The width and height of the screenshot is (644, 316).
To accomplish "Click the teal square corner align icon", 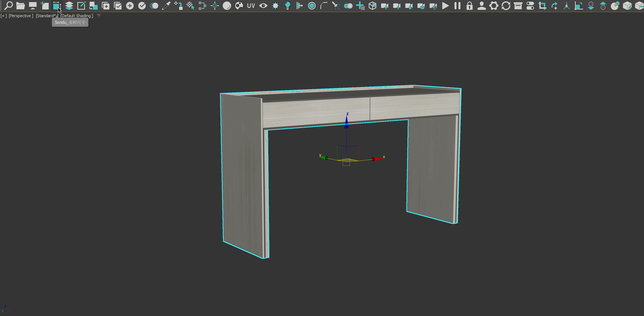I will point(578,5).
